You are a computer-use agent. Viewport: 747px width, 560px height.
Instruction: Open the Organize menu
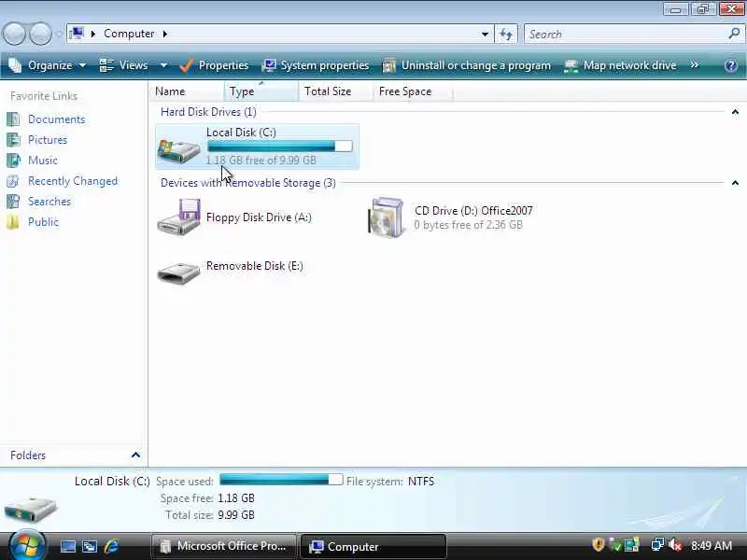coord(48,65)
